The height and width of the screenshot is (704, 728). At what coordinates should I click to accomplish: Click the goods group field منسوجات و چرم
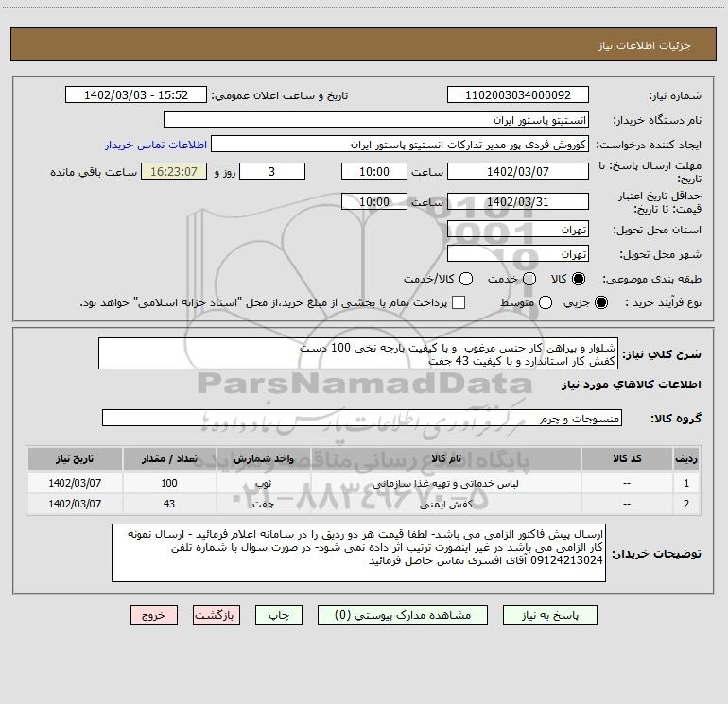coord(362,418)
